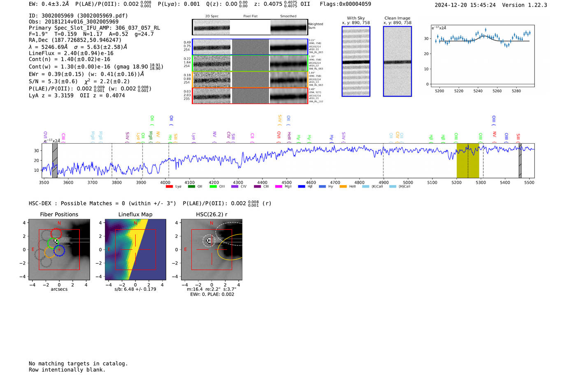Click the dark green OII legend swatch
This screenshot has width=576, height=392.
[x=191, y=187]
